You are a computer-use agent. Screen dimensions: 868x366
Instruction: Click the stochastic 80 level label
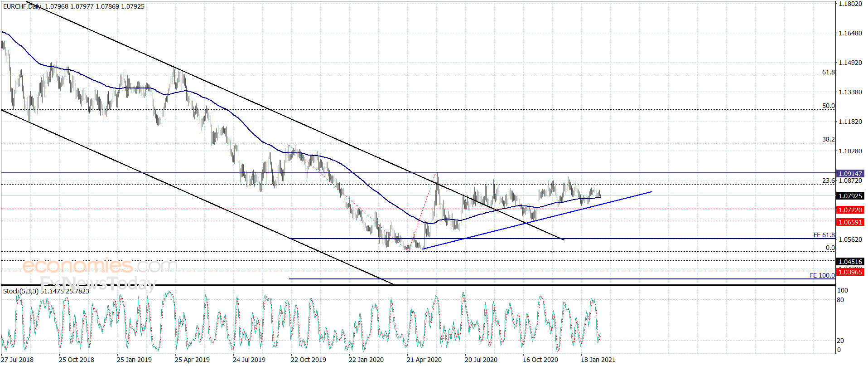[x=840, y=300]
